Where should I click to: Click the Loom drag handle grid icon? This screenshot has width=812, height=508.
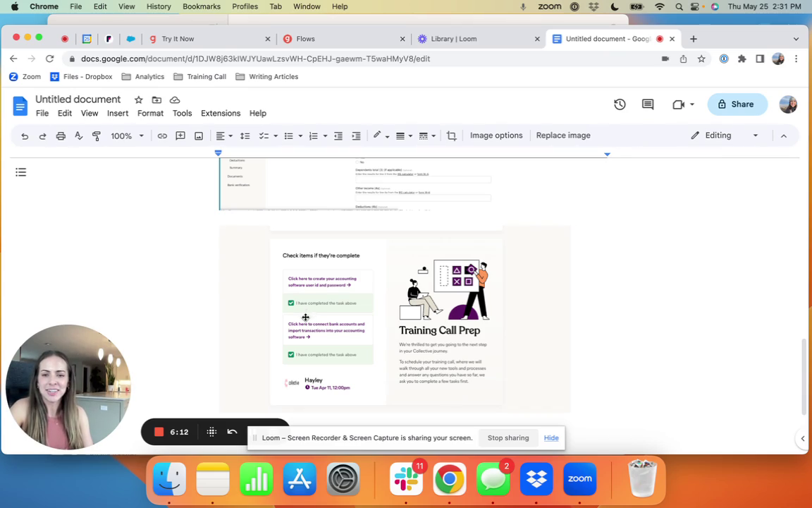211,432
